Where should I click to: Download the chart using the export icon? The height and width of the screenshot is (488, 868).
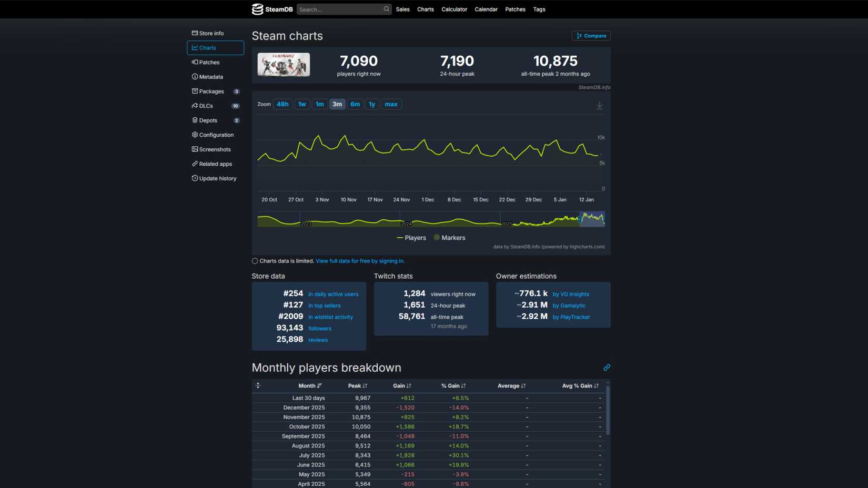coord(600,105)
